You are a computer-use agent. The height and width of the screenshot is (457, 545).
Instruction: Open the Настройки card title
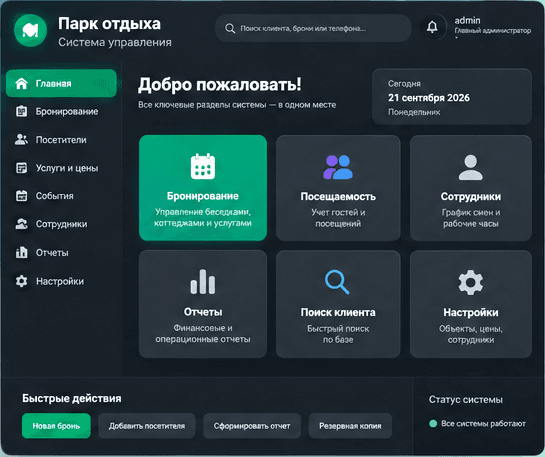(471, 312)
